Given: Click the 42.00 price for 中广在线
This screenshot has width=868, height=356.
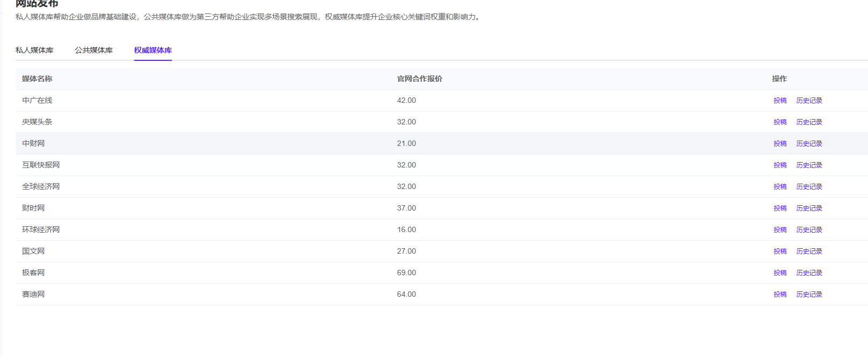Looking at the screenshot, I should click(406, 101).
